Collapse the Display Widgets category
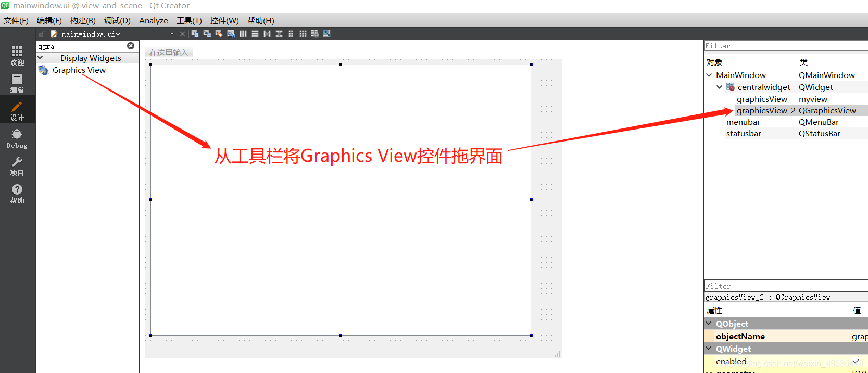Viewport: 868px width, 373px height. pyautogui.click(x=40, y=58)
